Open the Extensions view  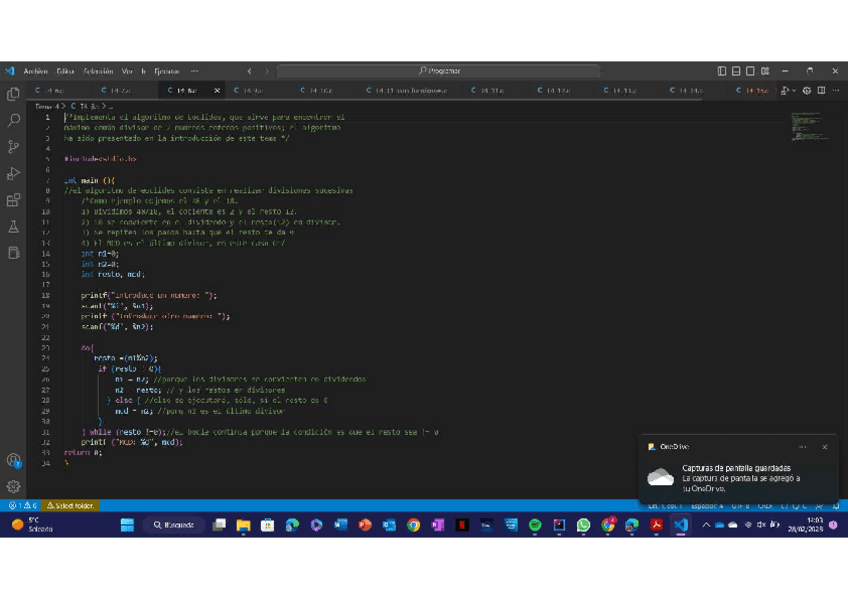click(14, 201)
